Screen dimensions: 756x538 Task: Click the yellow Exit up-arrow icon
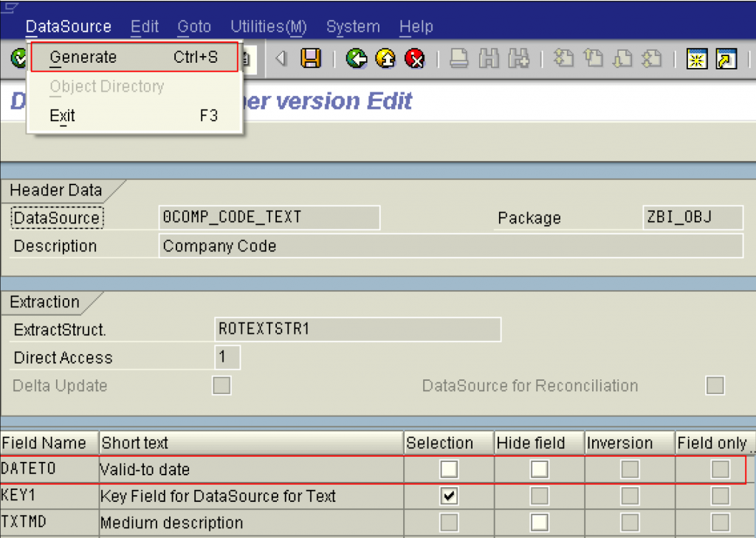[385, 59]
